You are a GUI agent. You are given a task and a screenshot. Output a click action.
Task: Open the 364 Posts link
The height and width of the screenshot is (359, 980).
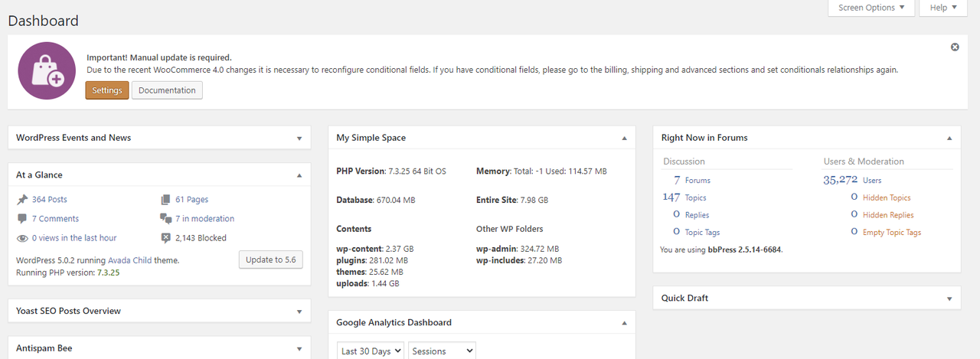pyautogui.click(x=50, y=199)
